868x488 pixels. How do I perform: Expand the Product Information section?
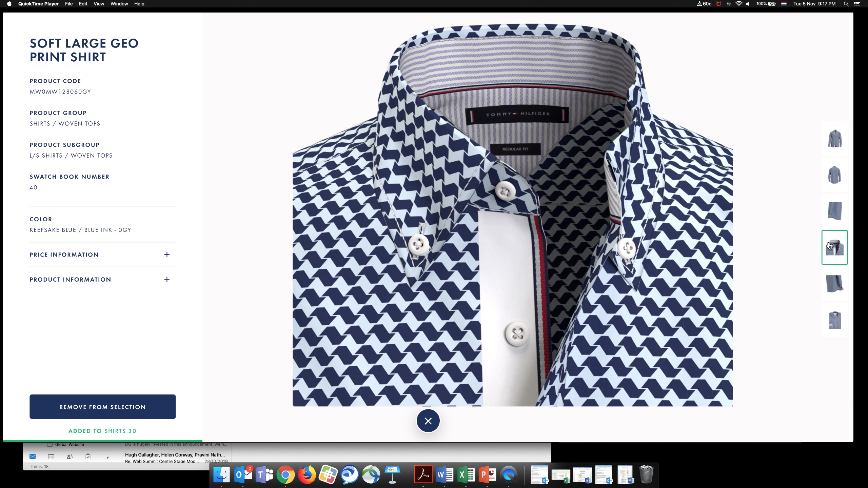pos(166,279)
